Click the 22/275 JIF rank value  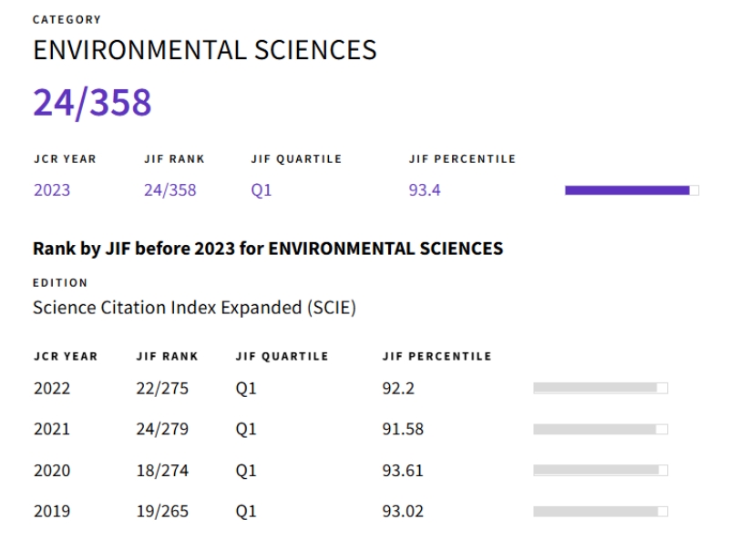(x=162, y=388)
